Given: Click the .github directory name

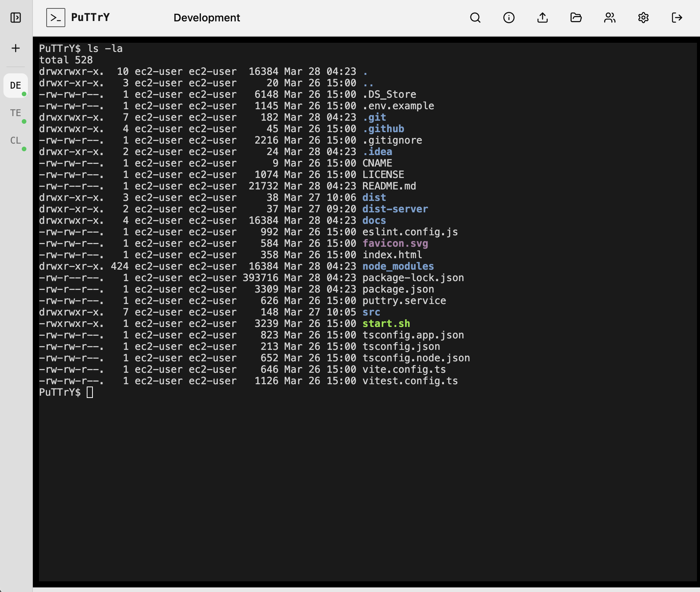Looking at the screenshot, I should (x=383, y=129).
